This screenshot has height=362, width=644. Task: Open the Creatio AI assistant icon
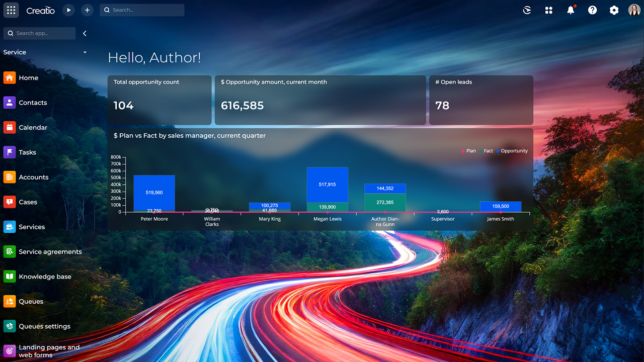527,10
